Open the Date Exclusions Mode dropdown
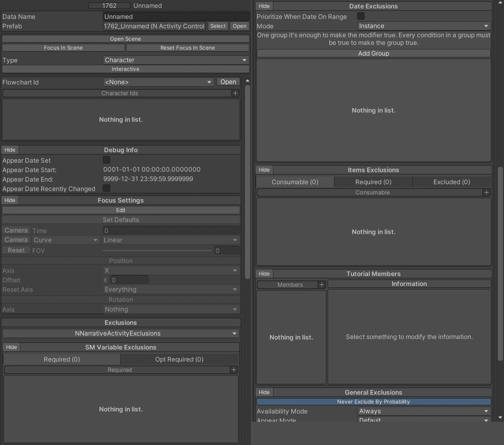The width and height of the screenshot is (504, 445). [424, 26]
